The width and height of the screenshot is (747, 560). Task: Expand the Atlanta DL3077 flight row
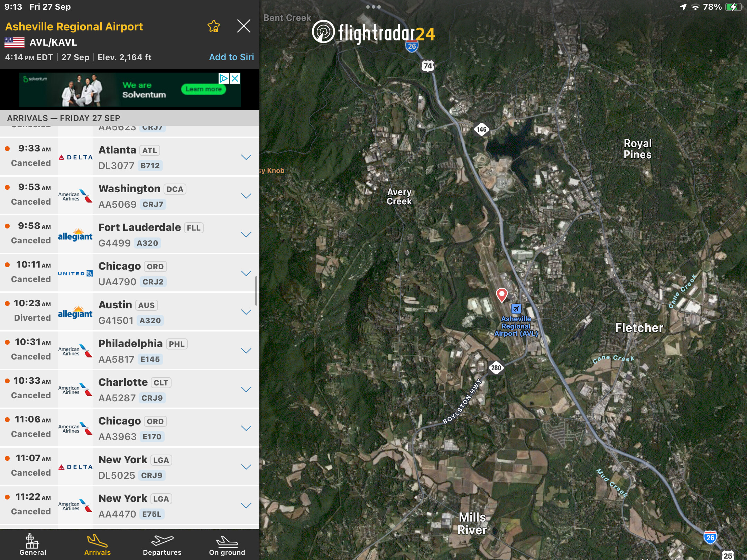[246, 157]
